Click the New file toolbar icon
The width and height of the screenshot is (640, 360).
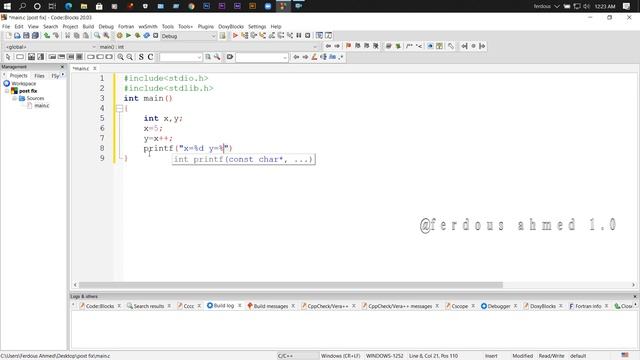8,36
